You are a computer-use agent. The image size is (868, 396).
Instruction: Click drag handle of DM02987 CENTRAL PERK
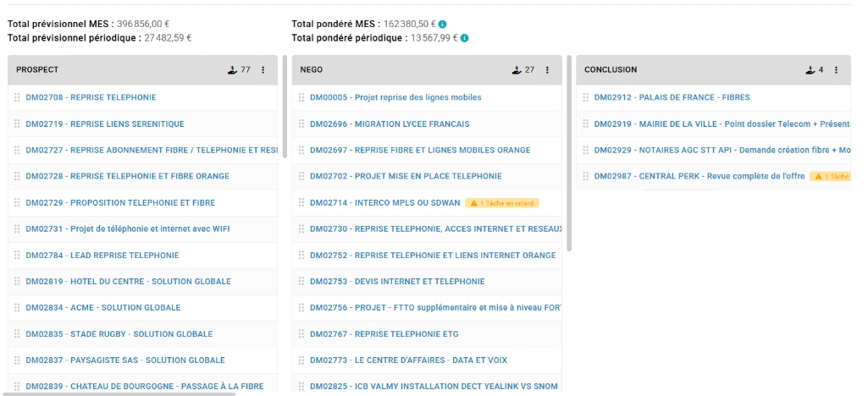(x=586, y=177)
